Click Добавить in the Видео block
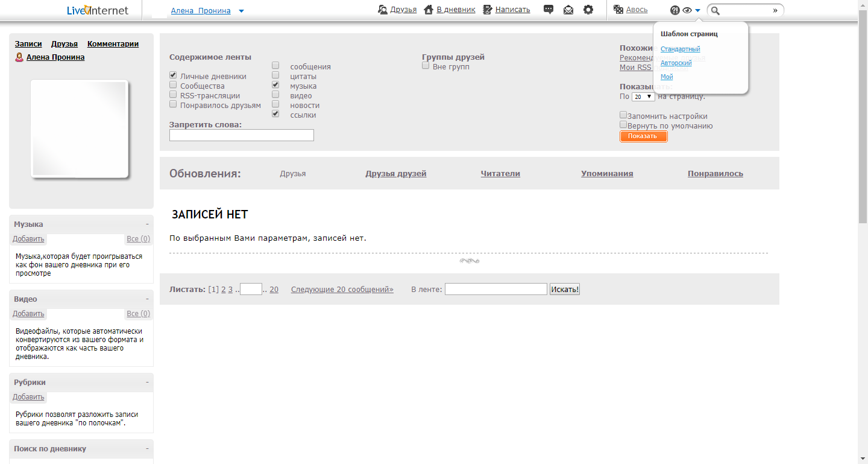Screen dimensions: 868x464 tap(28, 314)
